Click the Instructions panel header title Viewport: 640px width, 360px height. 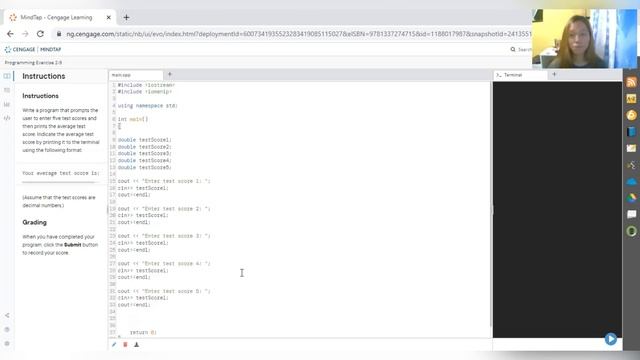point(44,76)
